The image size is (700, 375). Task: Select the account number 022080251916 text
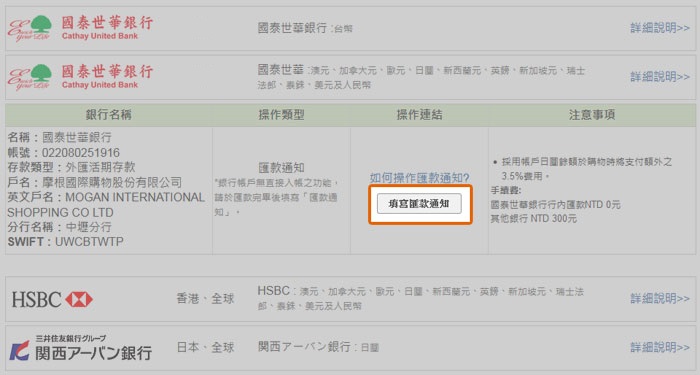click(x=81, y=153)
